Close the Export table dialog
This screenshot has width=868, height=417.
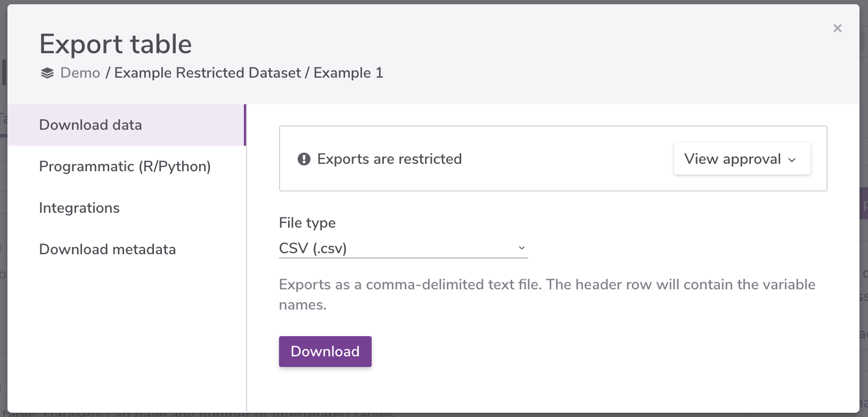[x=838, y=28]
